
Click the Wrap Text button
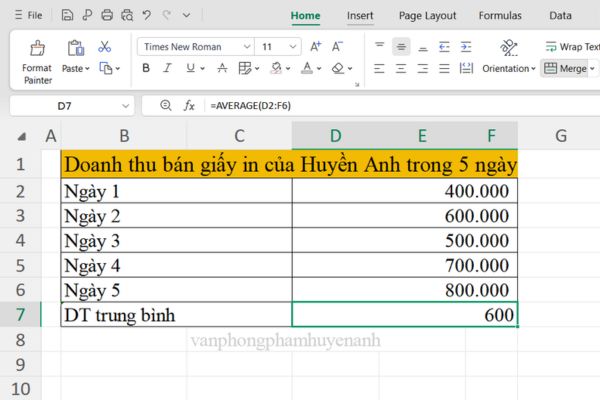(x=572, y=47)
